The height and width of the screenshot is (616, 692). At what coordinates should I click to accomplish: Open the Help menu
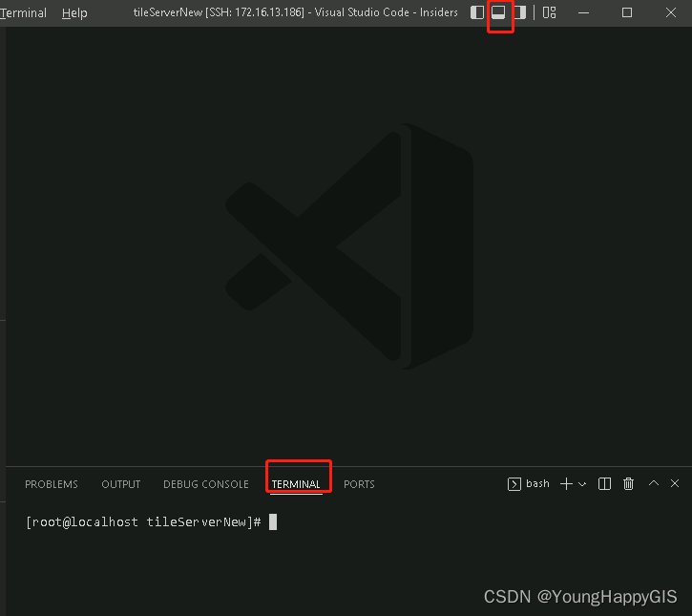[x=74, y=12]
